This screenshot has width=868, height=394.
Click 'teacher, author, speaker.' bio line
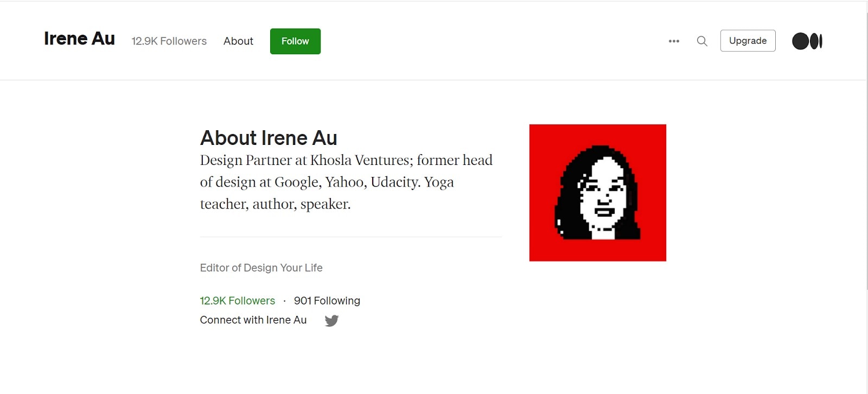275,204
